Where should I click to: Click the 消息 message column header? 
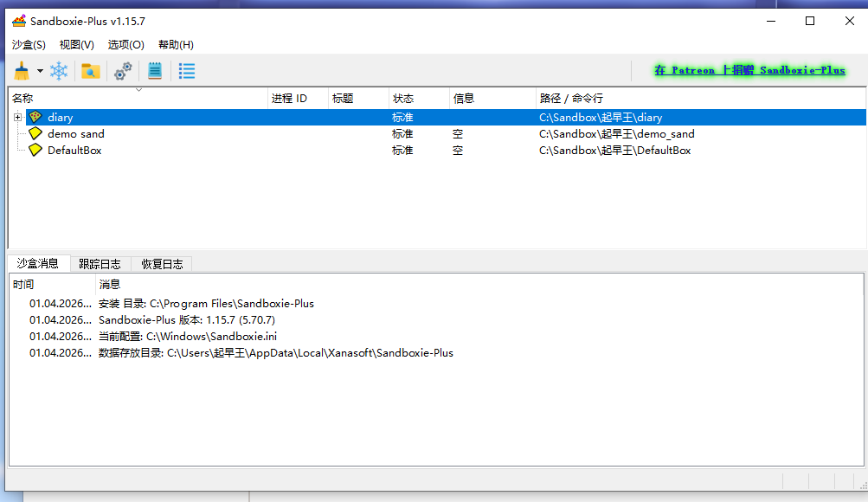[x=479, y=285]
